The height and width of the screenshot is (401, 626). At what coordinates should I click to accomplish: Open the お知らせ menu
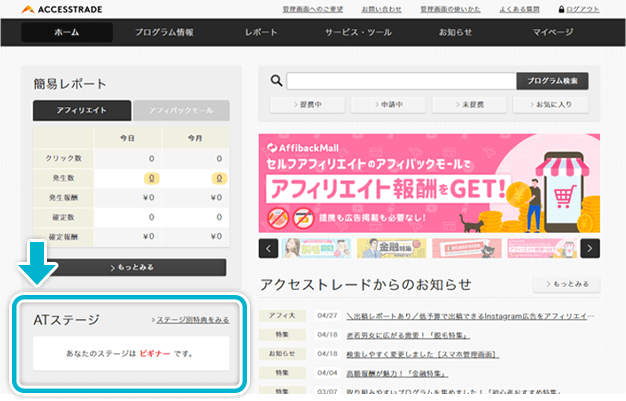coord(456,32)
